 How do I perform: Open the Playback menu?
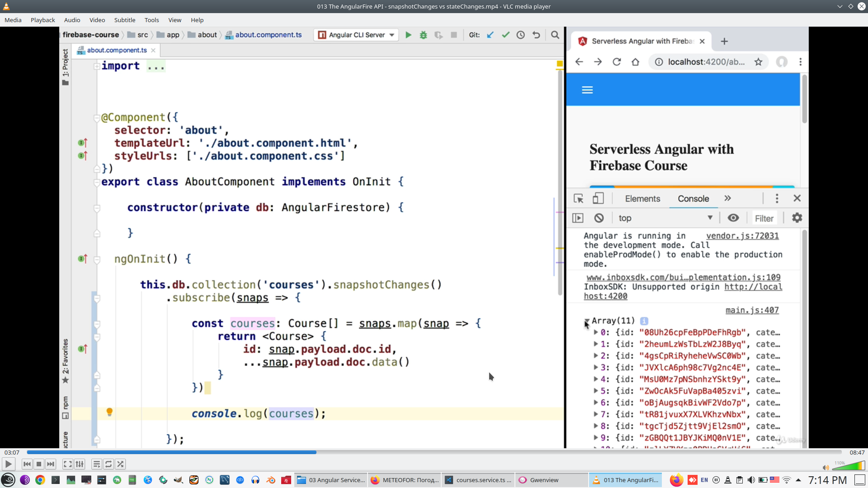(x=42, y=20)
